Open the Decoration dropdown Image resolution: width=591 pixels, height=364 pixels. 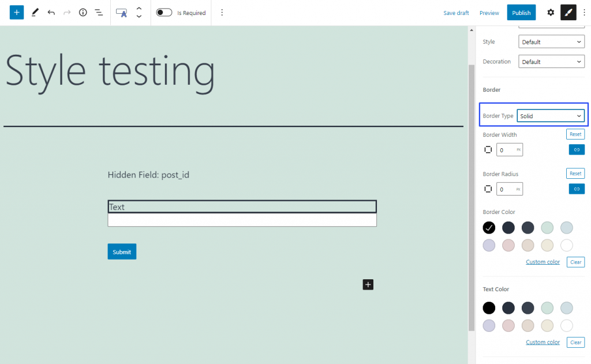point(551,61)
